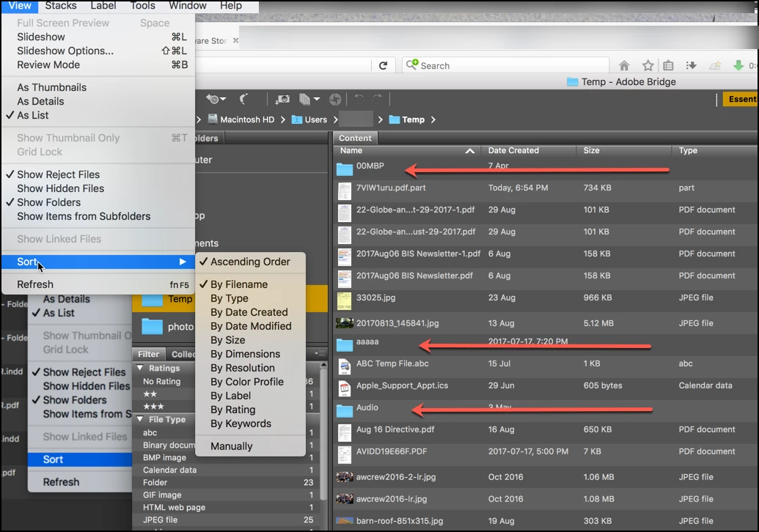Open the Tools menu
Image resolution: width=759 pixels, height=532 pixels.
(143, 6)
